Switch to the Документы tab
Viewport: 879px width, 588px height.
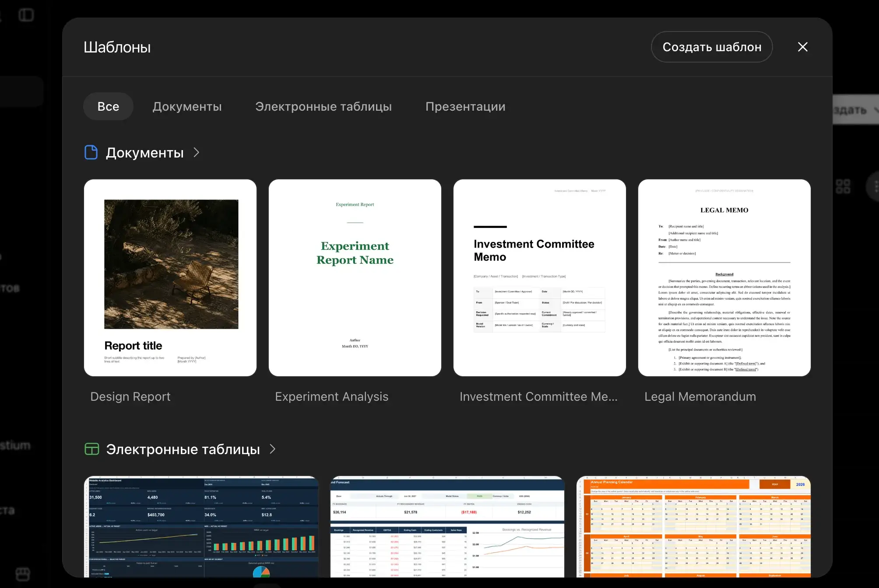coord(187,106)
